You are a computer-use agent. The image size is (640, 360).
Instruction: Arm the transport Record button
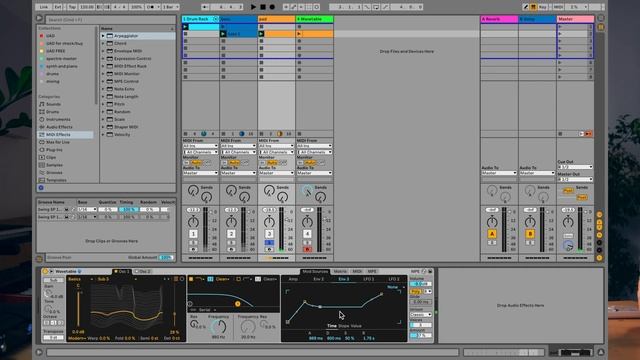pyautogui.click(x=272, y=7)
